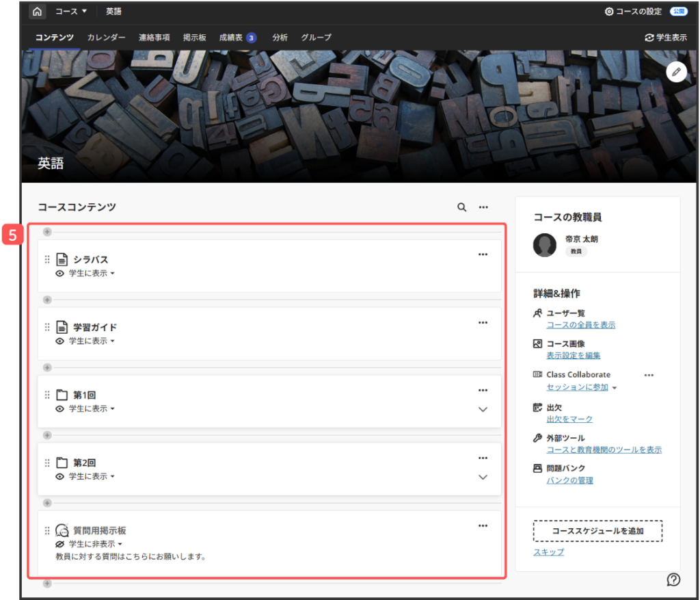Image resolution: width=700 pixels, height=600 pixels.
Task: Open the course content search icon
Action: coord(462,207)
